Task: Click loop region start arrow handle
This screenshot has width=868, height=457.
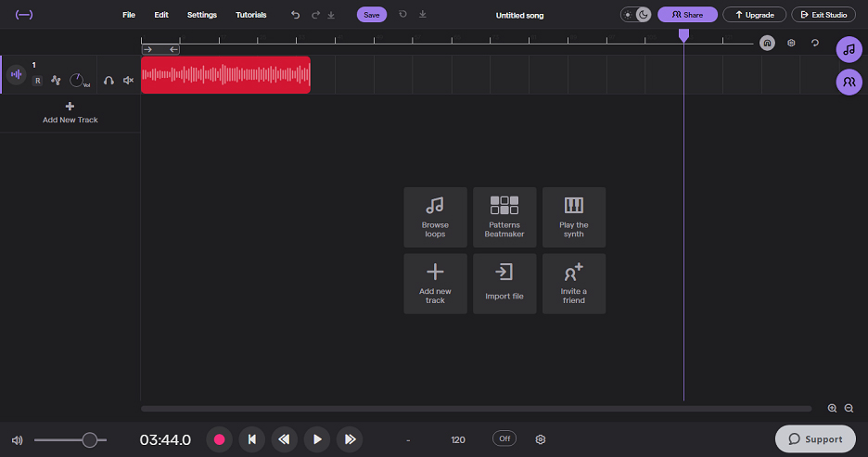Action: 147,49
